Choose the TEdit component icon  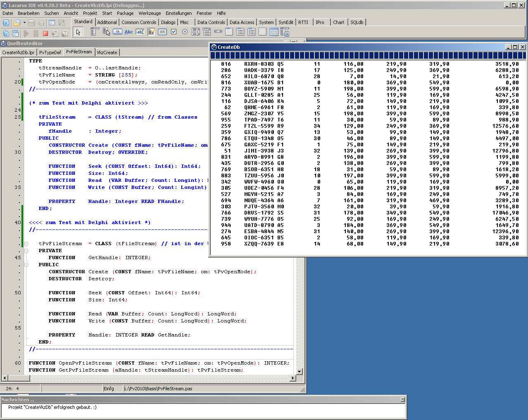tap(140, 32)
